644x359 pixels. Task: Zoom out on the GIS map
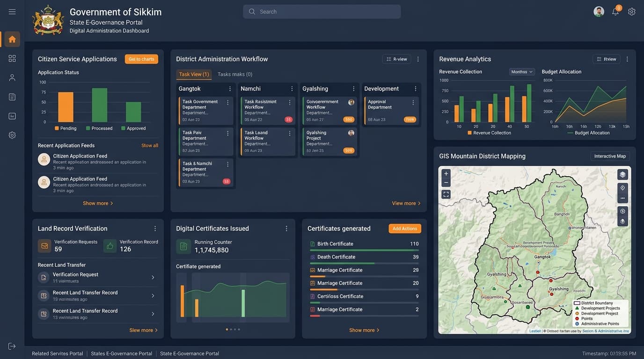446,182
